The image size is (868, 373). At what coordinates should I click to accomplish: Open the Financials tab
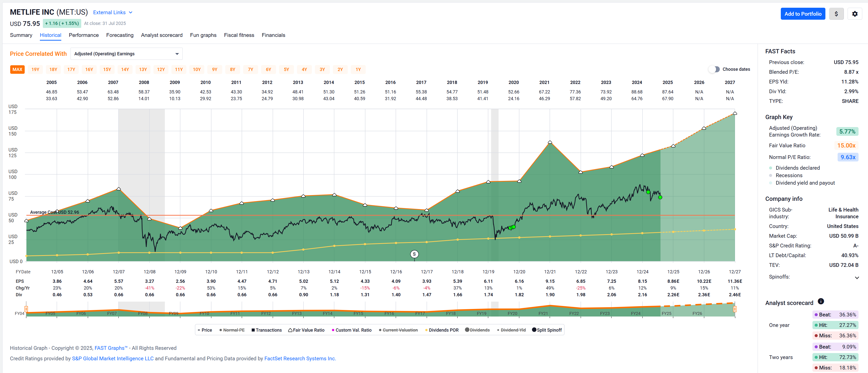click(x=273, y=35)
